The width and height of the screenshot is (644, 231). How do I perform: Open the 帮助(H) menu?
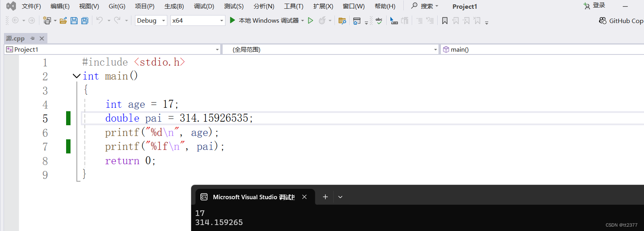click(x=385, y=6)
